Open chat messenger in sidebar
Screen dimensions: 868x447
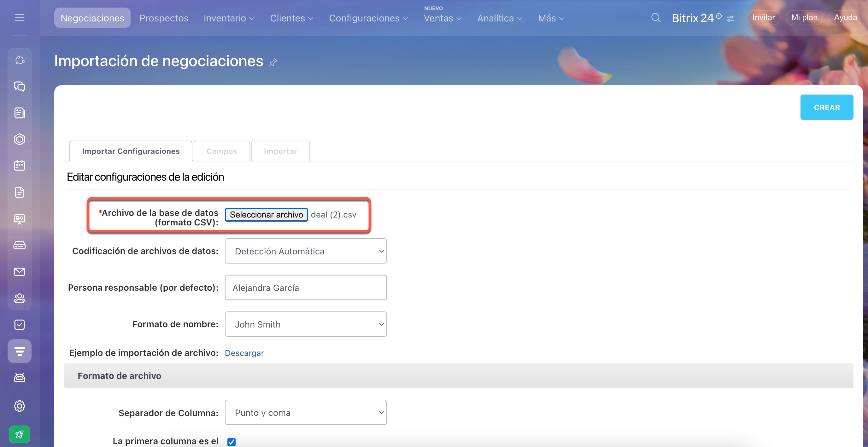(20, 87)
